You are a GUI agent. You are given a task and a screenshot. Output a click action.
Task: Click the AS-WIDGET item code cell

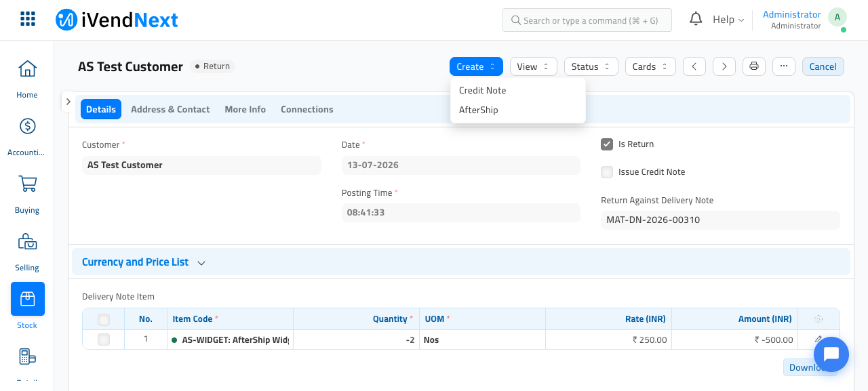point(230,339)
